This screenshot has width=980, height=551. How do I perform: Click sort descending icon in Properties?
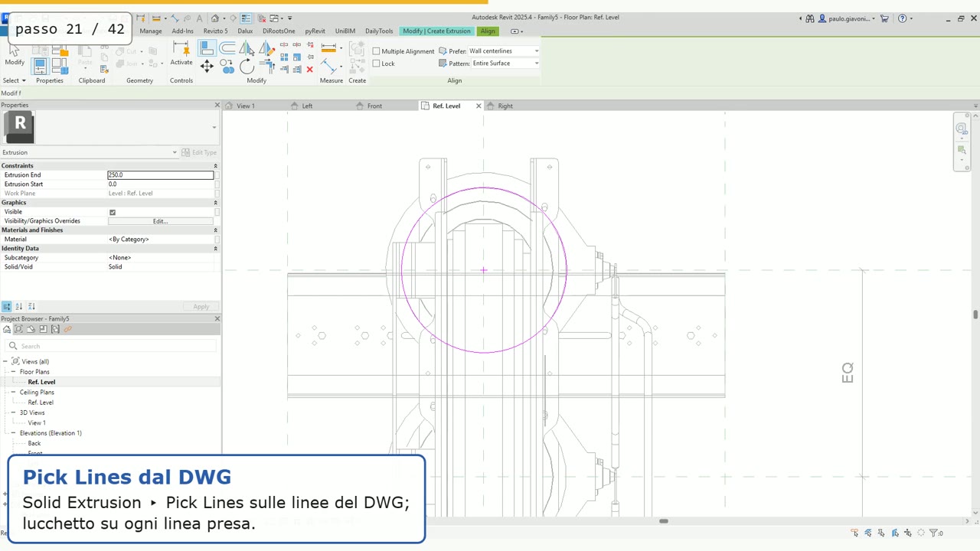(x=31, y=306)
